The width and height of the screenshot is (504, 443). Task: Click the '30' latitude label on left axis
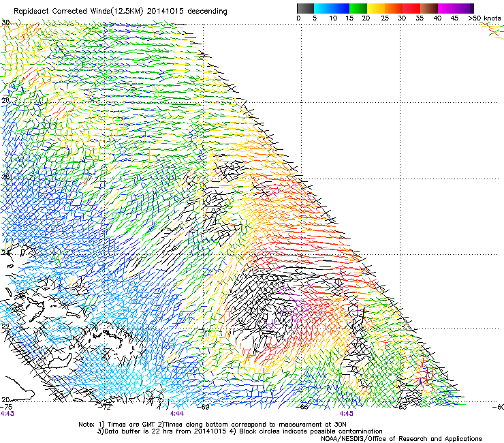(5, 22)
